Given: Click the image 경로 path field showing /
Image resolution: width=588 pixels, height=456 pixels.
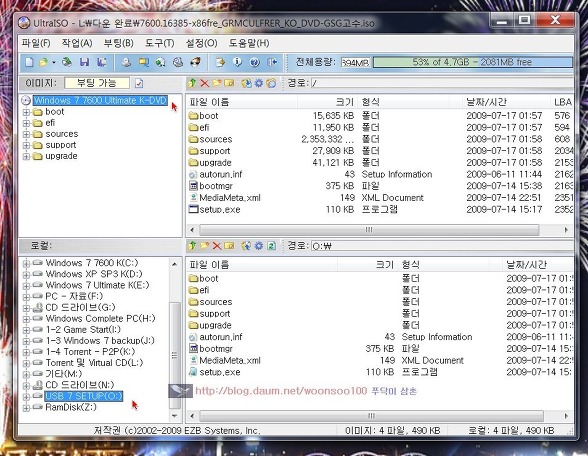Looking at the screenshot, I should [442, 83].
